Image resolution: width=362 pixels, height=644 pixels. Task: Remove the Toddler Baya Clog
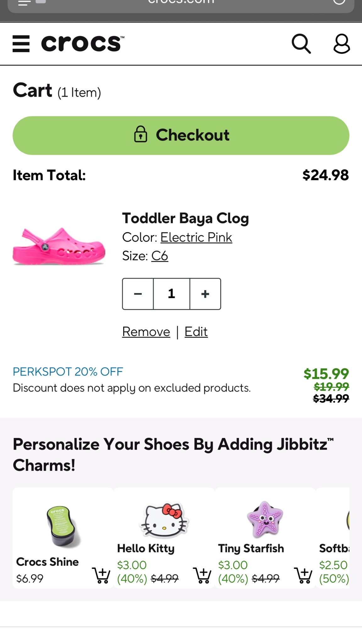pos(146,332)
